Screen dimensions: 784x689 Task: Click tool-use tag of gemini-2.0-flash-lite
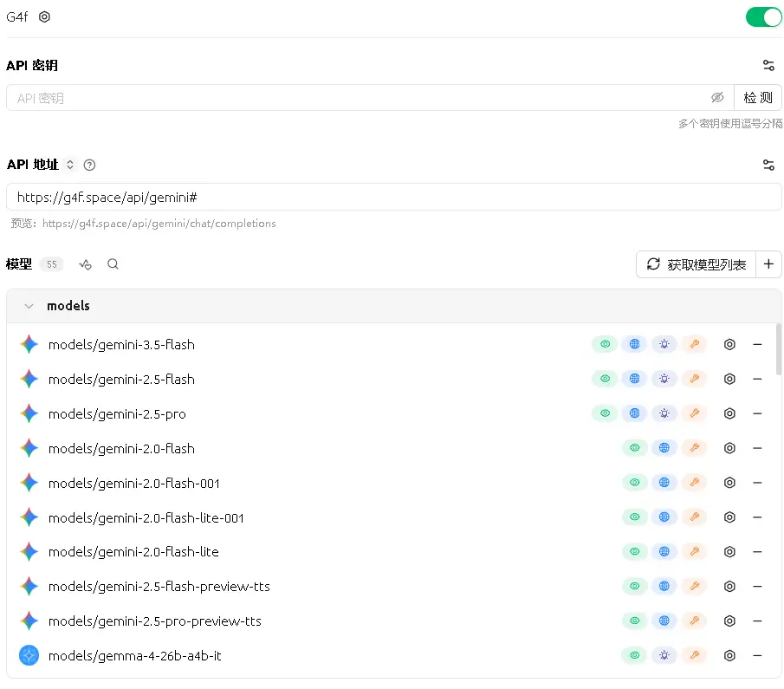(695, 551)
